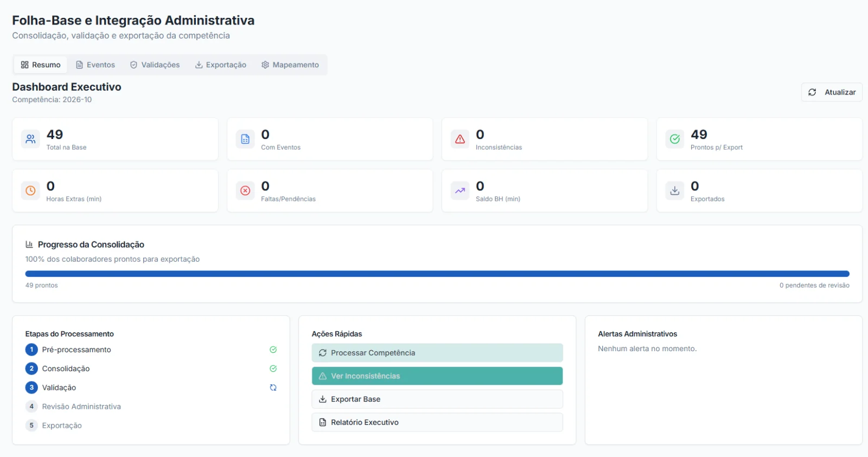The image size is (868, 457).
Task: Click the download icon on Exportados card
Action: pyautogui.click(x=675, y=191)
